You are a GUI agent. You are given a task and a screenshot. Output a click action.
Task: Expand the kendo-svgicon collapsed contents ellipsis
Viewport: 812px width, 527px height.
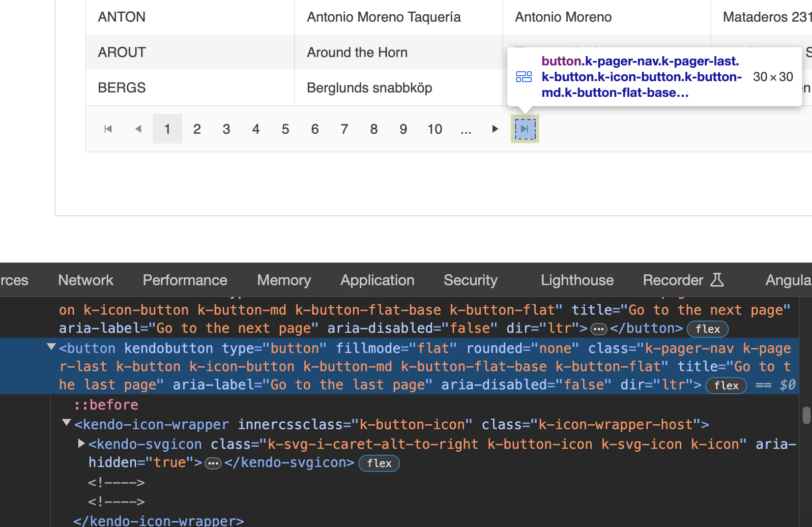click(213, 464)
